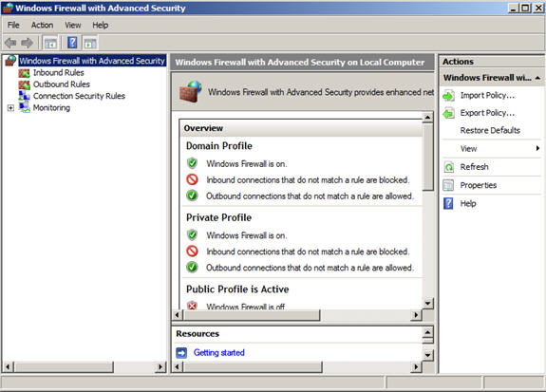Click the tree pane scroll left arrow
This screenshot has height=392, width=546.
8,367
